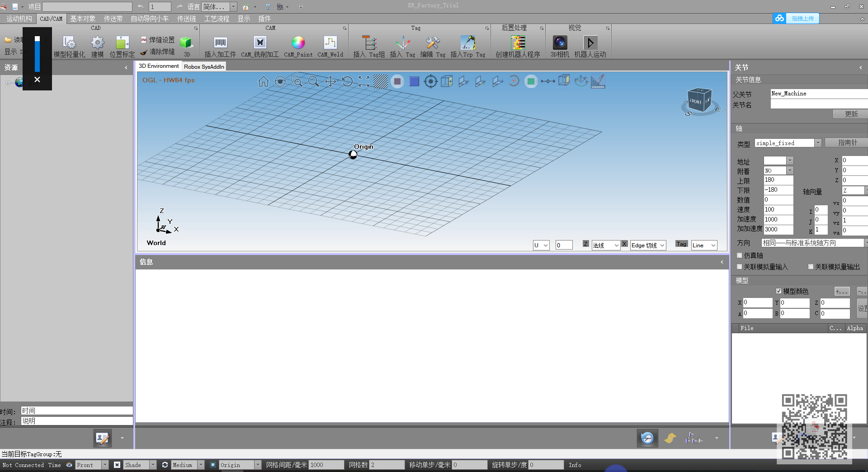Click the 更新 button
Screen dimensions: 868x472
[x=851, y=114]
